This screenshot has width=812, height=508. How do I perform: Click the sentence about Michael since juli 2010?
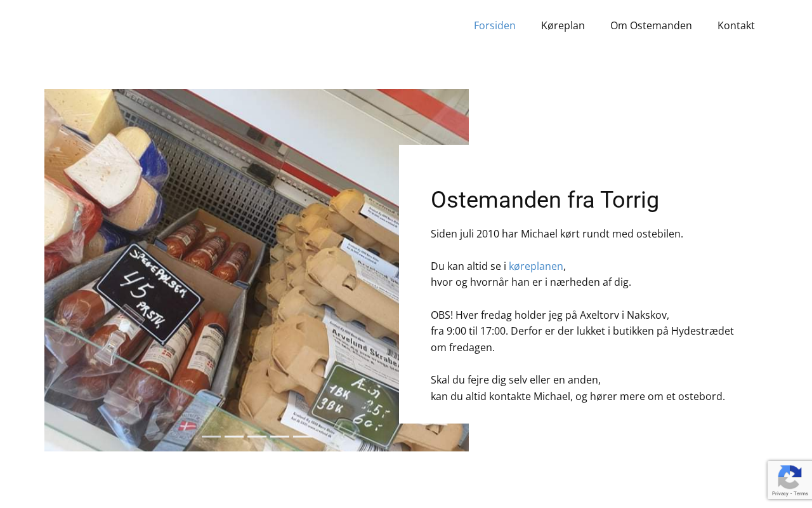tap(557, 234)
